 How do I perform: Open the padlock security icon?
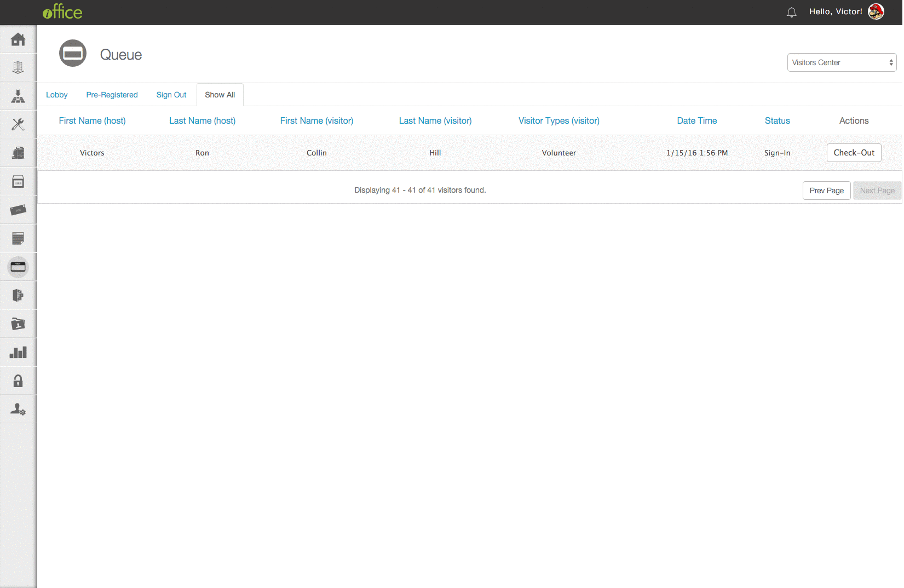pyautogui.click(x=18, y=381)
